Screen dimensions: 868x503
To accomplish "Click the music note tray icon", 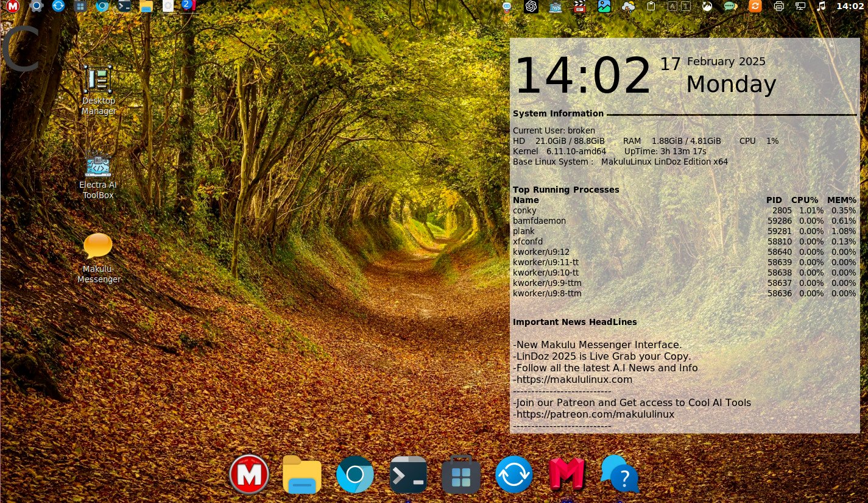I will [x=821, y=6].
